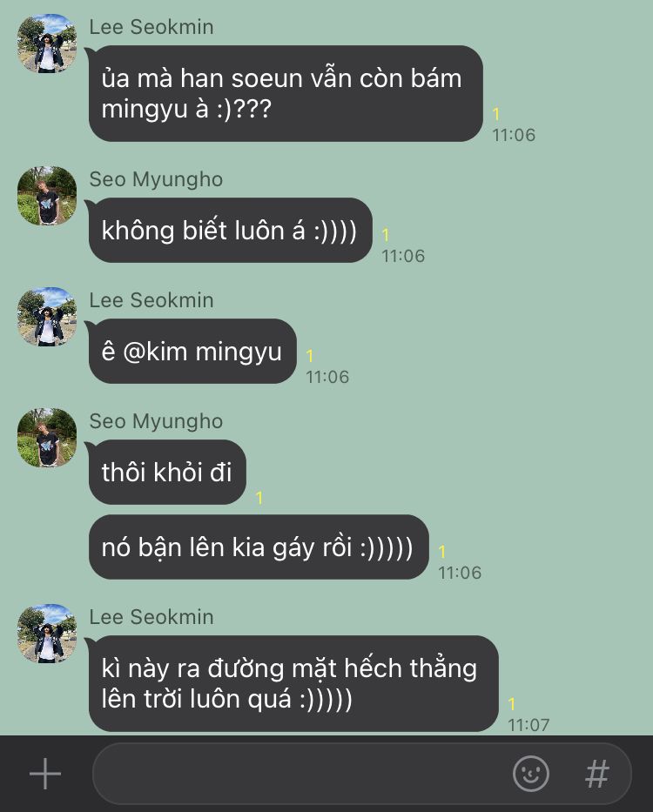Tap the Lee Seokmin name above the first message

(x=151, y=27)
